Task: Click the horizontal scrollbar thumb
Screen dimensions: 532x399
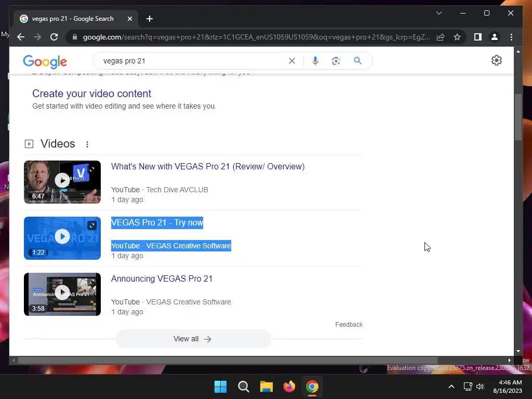Action: (x=228, y=360)
